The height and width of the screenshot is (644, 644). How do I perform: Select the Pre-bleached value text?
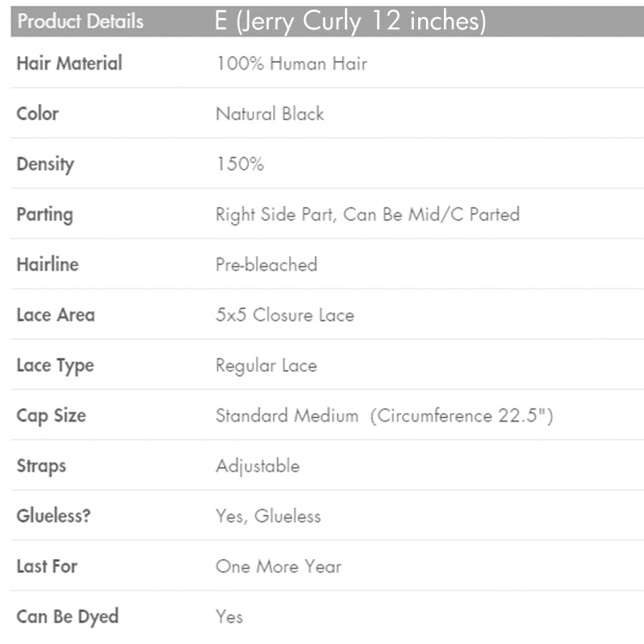(x=266, y=265)
